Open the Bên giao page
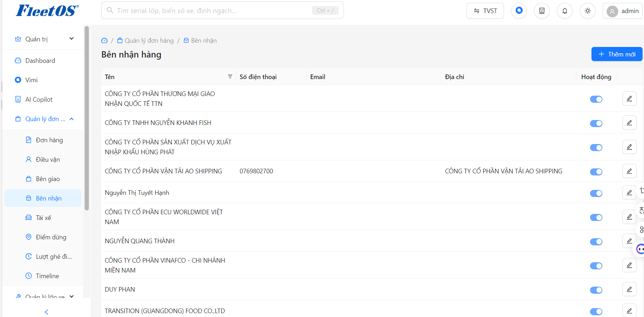The width and height of the screenshot is (644, 317). [x=43, y=179]
